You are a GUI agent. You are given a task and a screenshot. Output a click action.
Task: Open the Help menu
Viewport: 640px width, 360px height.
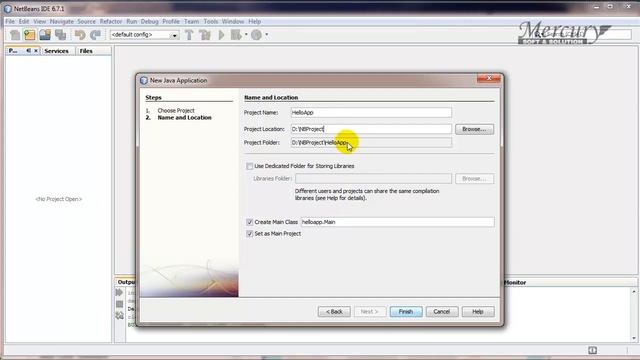254,21
